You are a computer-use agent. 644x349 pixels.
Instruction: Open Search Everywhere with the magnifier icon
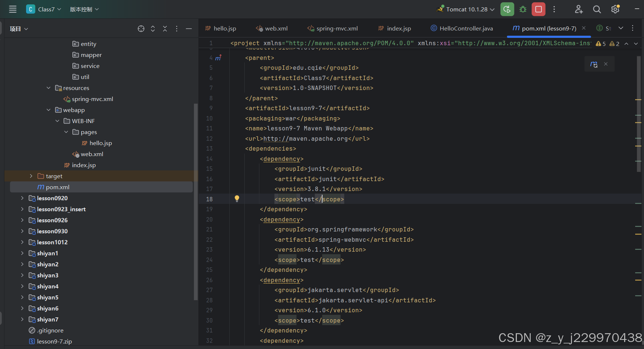pyautogui.click(x=597, y=9)
